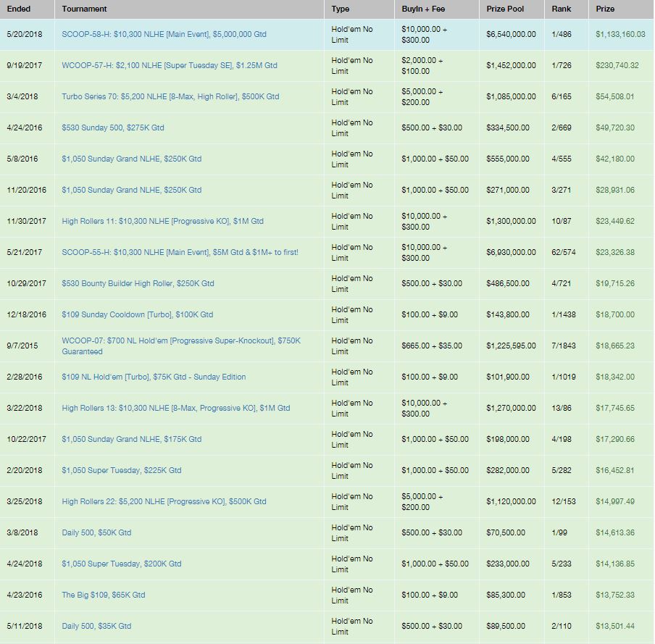Open High Rollers 13 8-Max link
Image resolution: width=655 pixels, height=644 pixels.
point(176,408)
